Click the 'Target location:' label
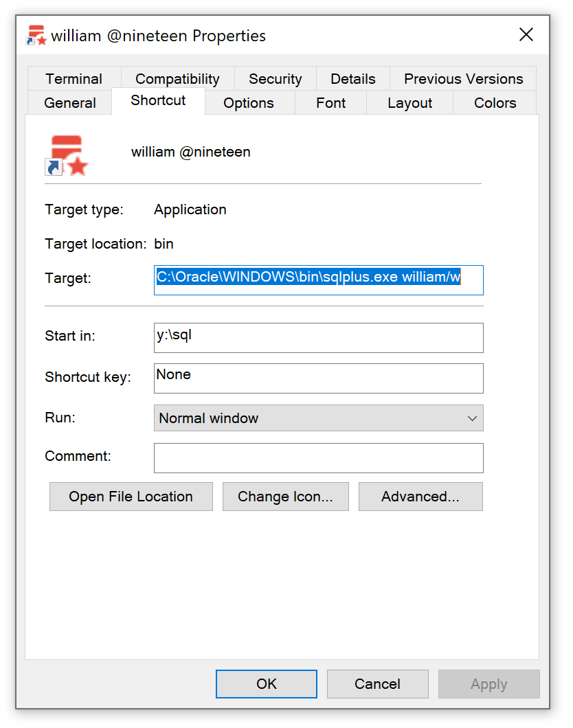Image resolution: width=573 pixels, height=728 pixels. pyautogui.click(x=95, y=244)
